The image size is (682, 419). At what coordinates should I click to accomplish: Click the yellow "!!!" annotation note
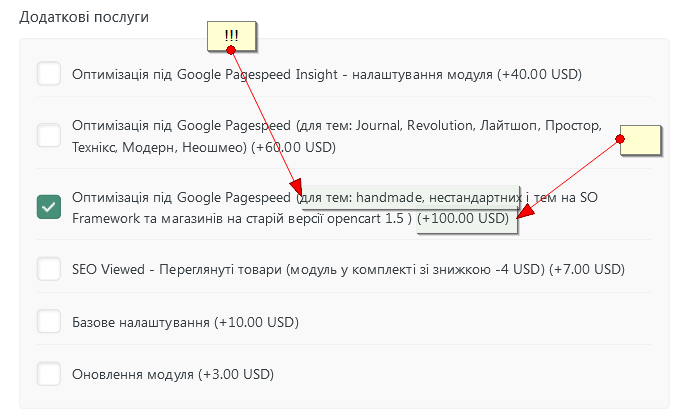[x=231, y=36]
